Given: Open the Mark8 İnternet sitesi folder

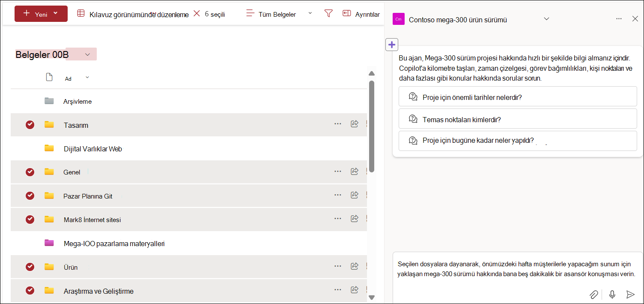Looking at the screenshot, I should pyautogui.click(x=92, y=220).
